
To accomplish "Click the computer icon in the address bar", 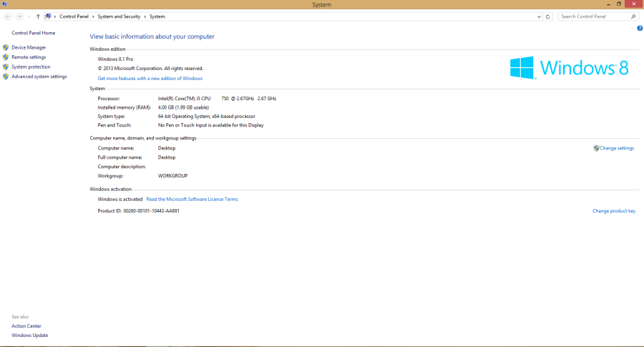I will (x=48, y=16).
